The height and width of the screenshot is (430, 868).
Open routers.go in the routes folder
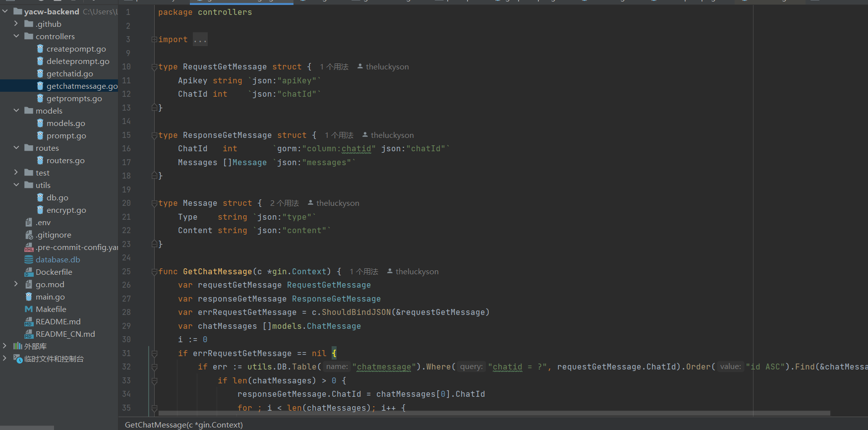(x=65, y=160)
